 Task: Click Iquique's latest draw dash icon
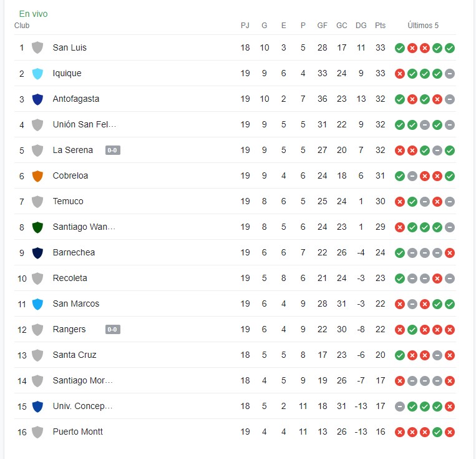point(450,74)
